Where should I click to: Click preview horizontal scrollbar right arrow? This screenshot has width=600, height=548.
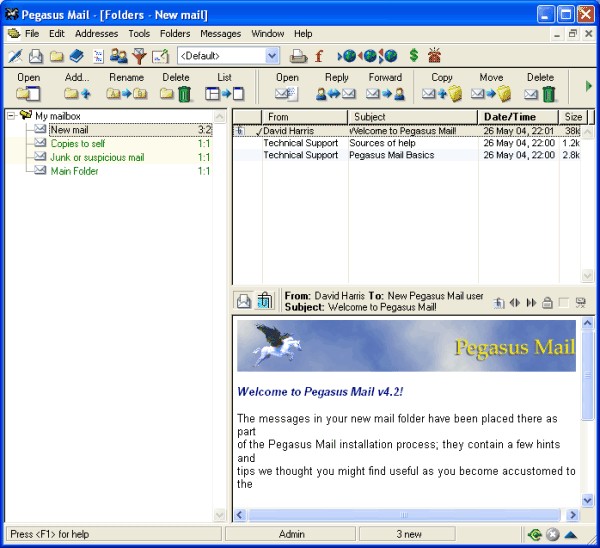tap(572, 515)
